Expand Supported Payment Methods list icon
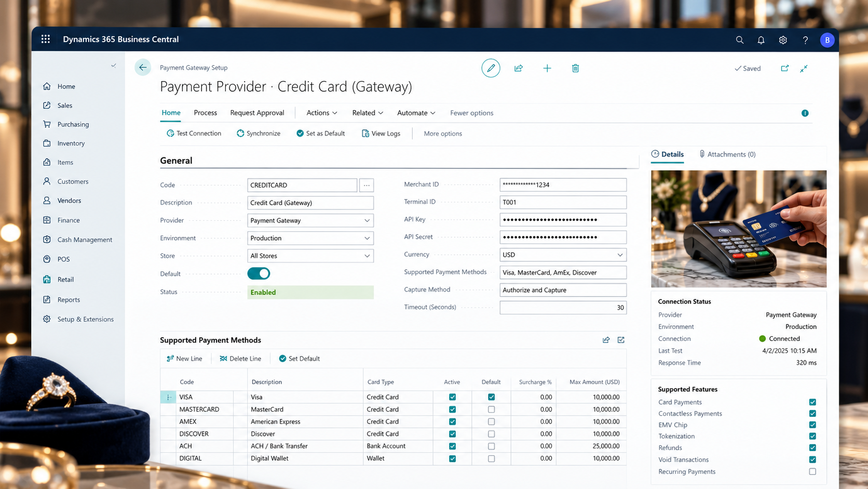Viewport: 868px width, 489px height. [621, 340]
